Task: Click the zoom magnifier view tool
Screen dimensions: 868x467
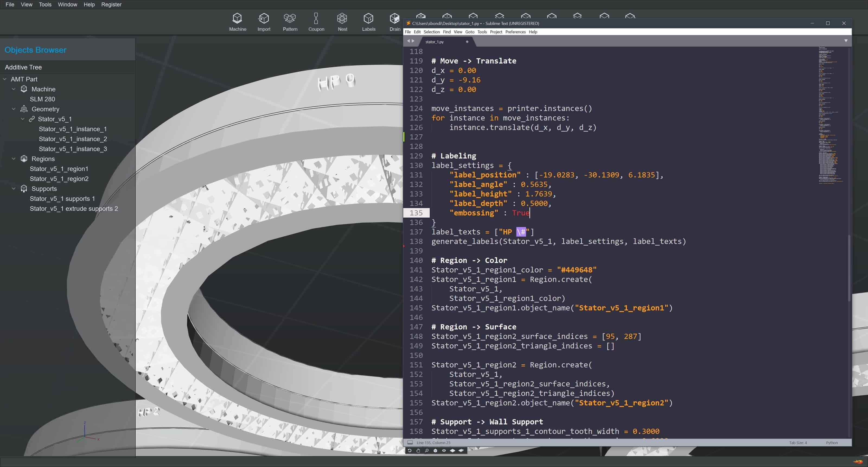Action: (x=427, y=450)
